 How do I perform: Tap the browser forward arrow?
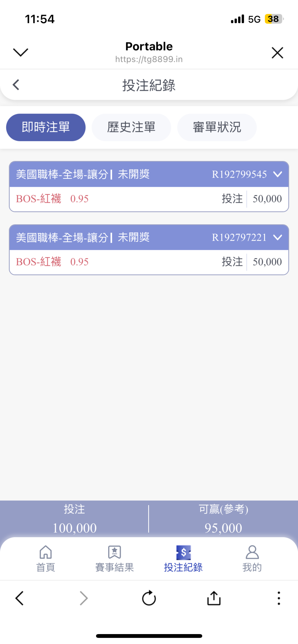[x=84, y=598]
